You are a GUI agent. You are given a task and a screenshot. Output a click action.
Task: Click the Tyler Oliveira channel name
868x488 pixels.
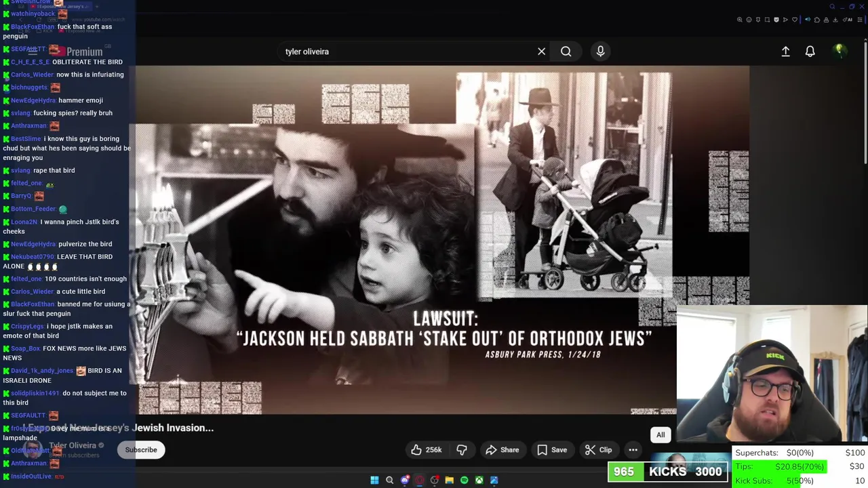click(73, 445)
